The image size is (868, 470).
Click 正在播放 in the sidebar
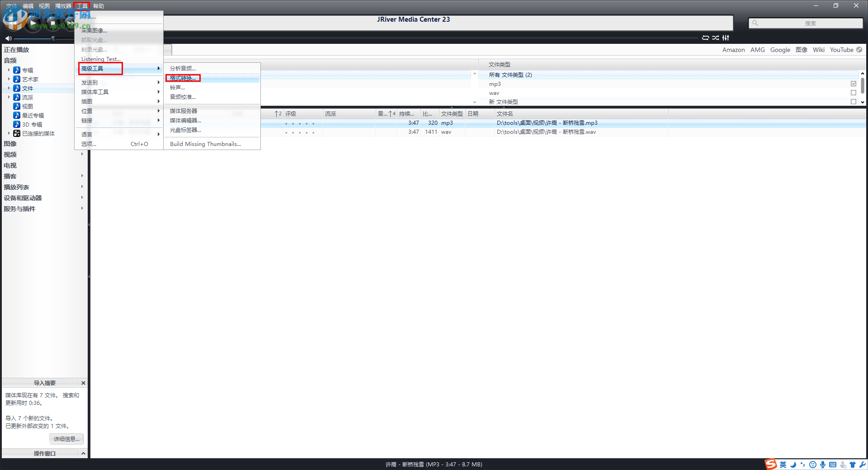(x=17, y=50)
